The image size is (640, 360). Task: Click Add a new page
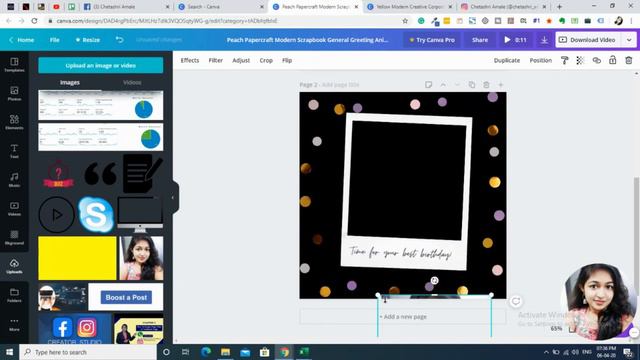coord(403,316)
